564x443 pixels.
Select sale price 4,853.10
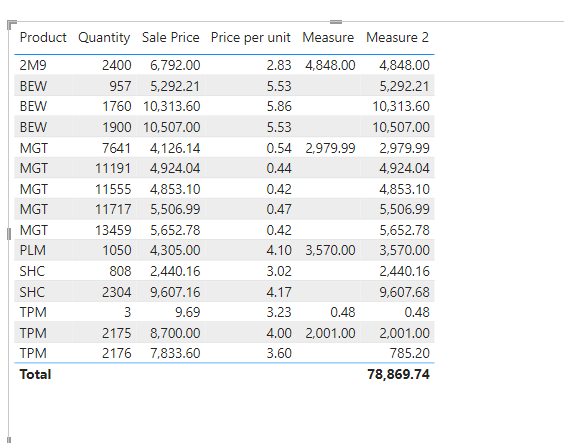pyautogui.click(x=175, y=189)
